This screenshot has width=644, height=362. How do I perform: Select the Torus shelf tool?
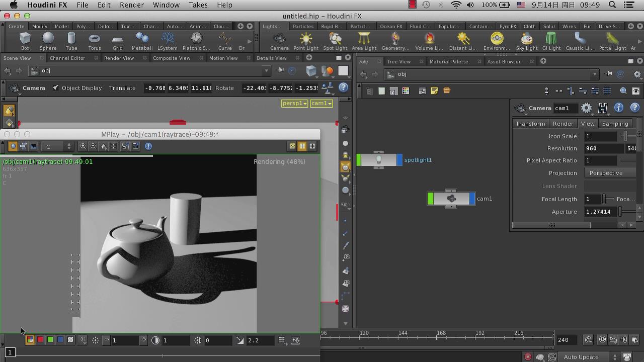94,41
